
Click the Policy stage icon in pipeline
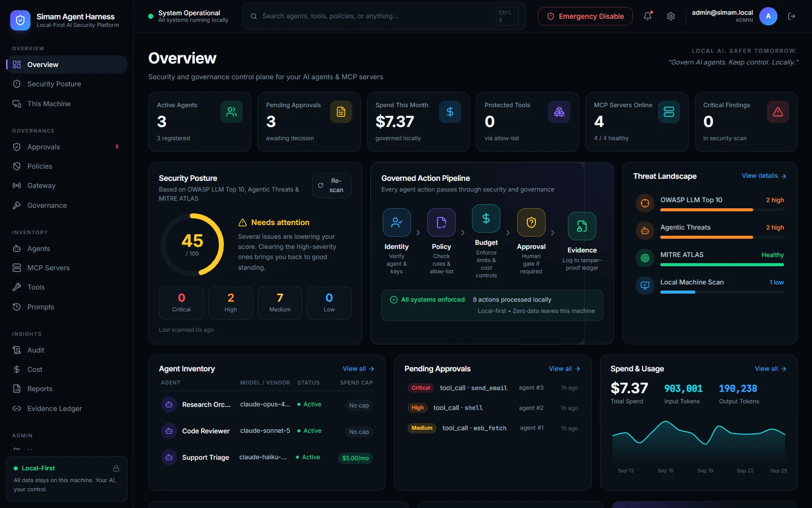click(442, 223)
